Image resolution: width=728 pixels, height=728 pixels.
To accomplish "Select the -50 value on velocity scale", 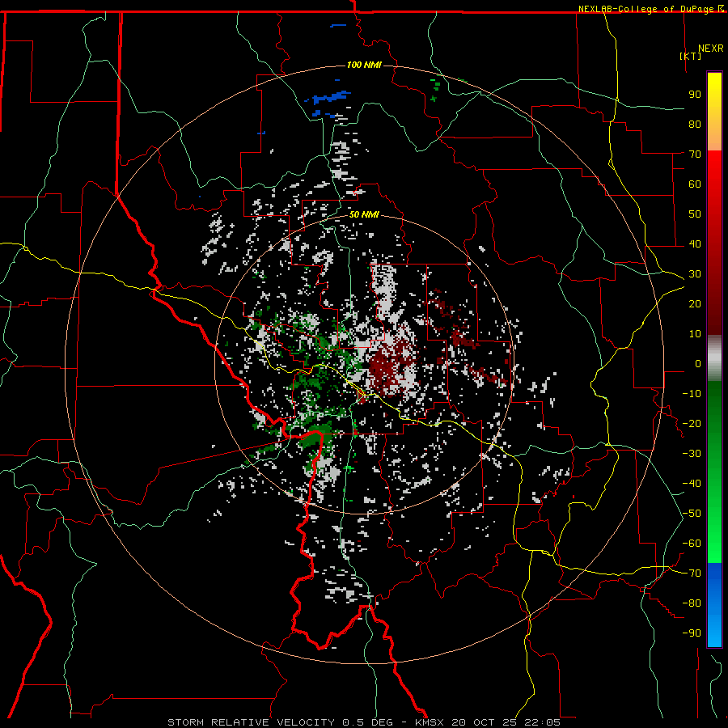I will (x=692, y=514).
